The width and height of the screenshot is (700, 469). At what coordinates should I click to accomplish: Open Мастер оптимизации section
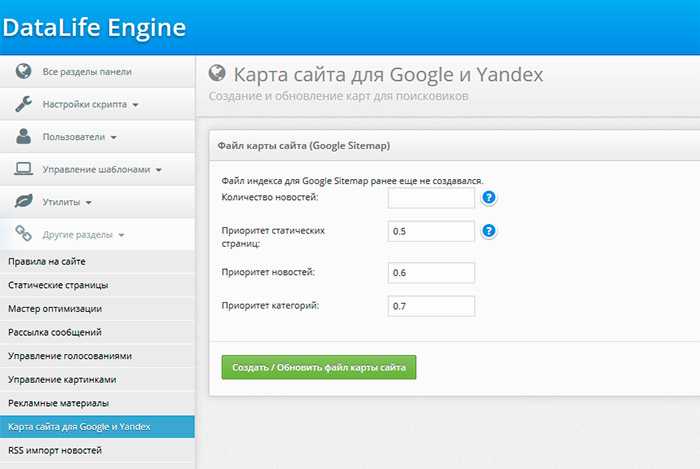point(97,309)
